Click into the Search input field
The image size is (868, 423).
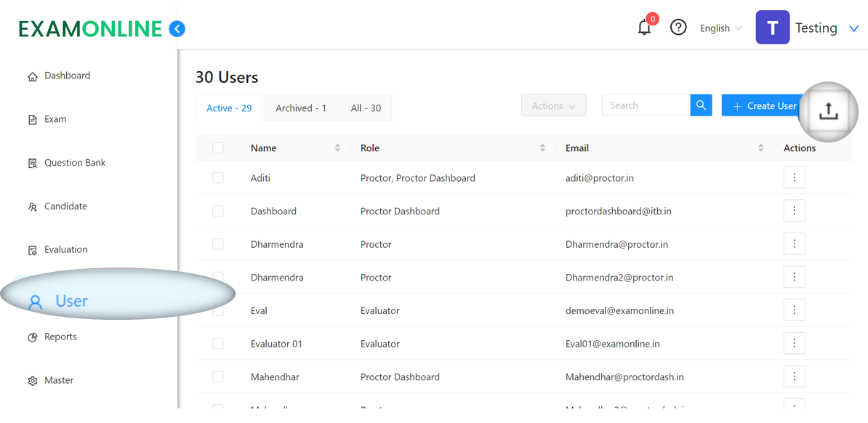pyautogui.click(x=646, y=105)
